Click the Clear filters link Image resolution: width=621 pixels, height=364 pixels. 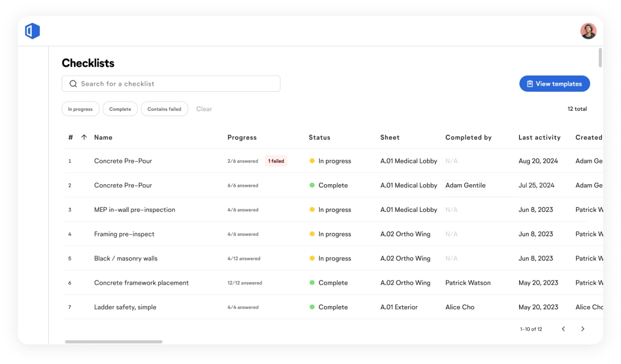point(204,109)
